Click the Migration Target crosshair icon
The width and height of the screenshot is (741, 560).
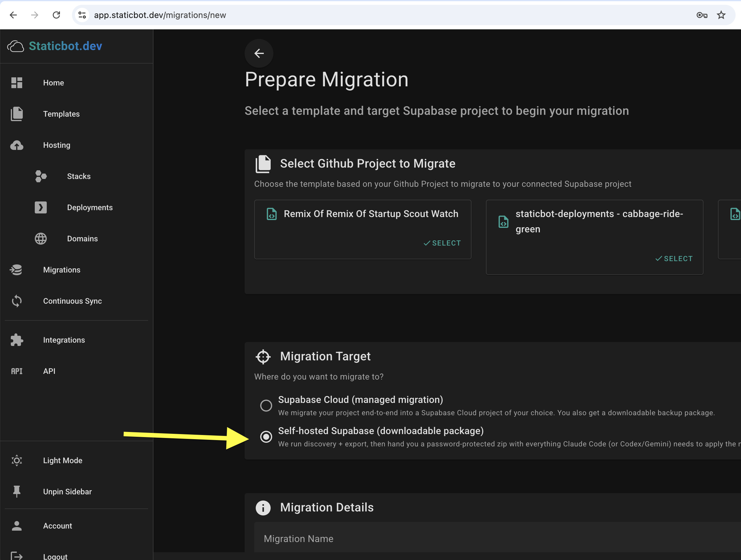click(x=263, y=357)
